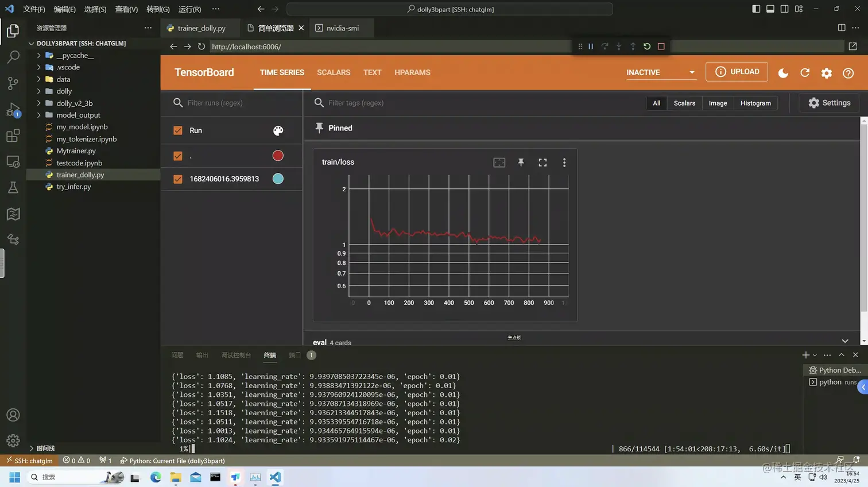Screen dimensions: 868x487
Task: Open TensorBoard help menu
Action: [848, 72]
